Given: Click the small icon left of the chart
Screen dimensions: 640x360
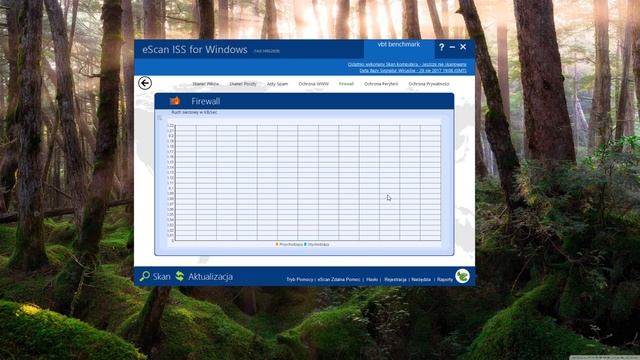Looking at the screenshot, I should pos(160,118).
